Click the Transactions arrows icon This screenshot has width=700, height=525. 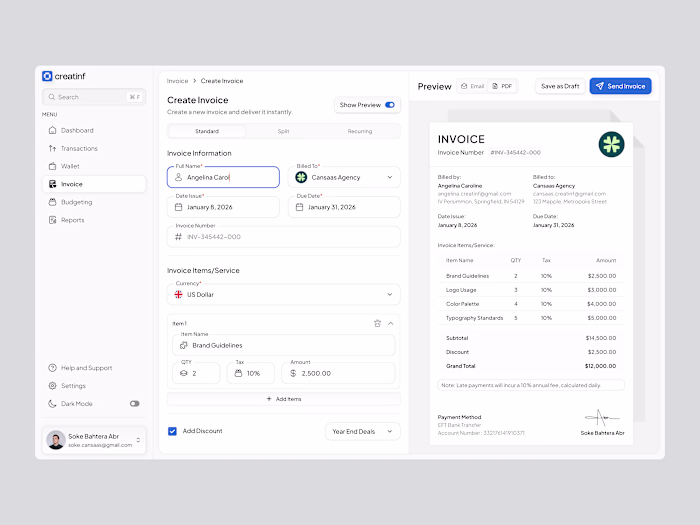(x=52, y=148)
